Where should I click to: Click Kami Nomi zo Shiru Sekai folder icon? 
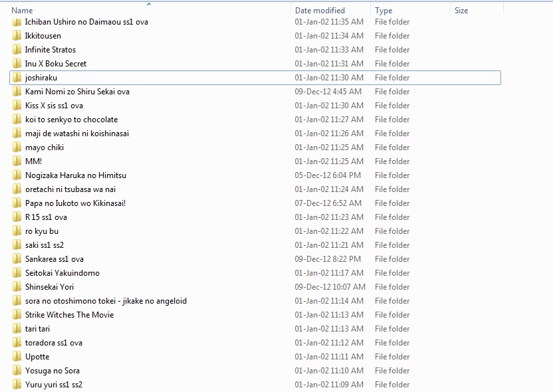[x=17, y=92]
